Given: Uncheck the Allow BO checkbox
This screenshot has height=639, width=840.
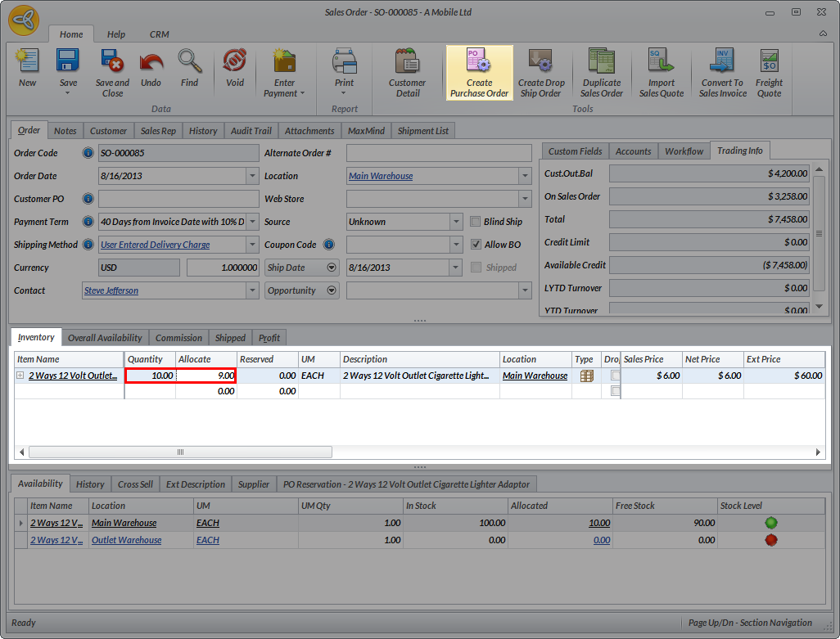Looking at the screenshot, I should pyautogui.click(x=476, y=245).
